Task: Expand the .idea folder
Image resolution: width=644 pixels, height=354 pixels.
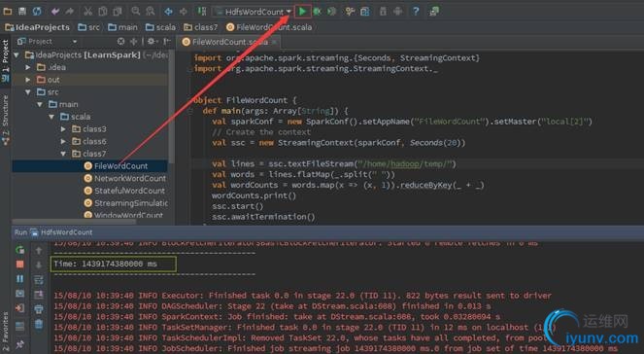Action: (x=28, y=67)
